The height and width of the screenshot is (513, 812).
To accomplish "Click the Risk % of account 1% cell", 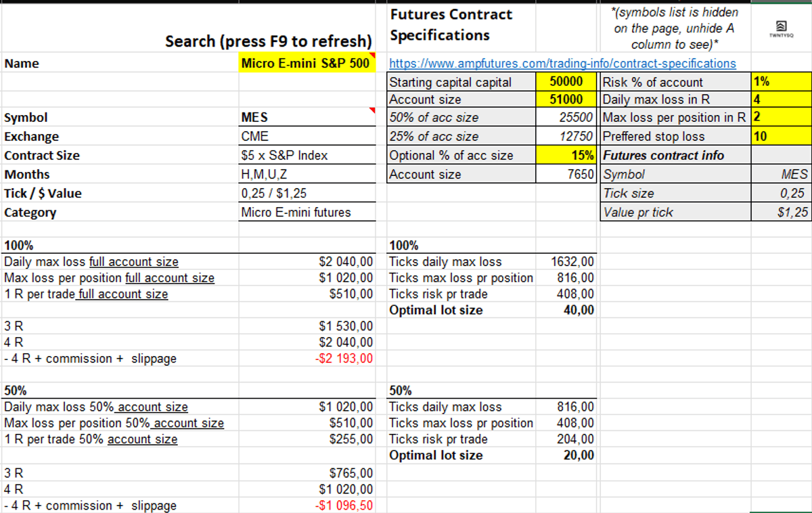I will tap(781, 83).
